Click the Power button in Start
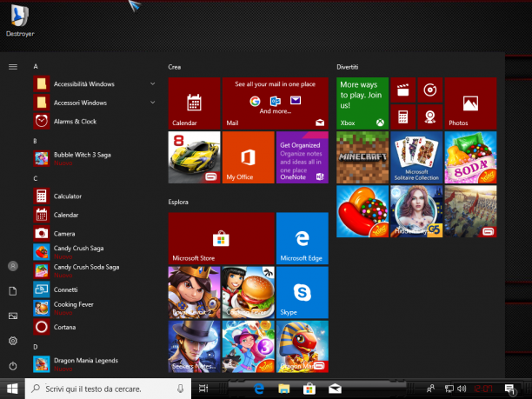Image resolution: width=532 pixels, height=399 pixels. [x=13, y=366]
